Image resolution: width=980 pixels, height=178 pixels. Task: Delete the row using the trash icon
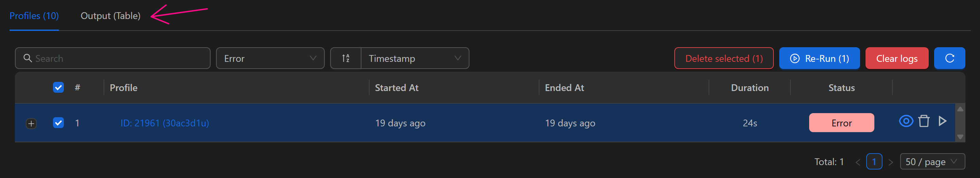click(x=924, y=121)
